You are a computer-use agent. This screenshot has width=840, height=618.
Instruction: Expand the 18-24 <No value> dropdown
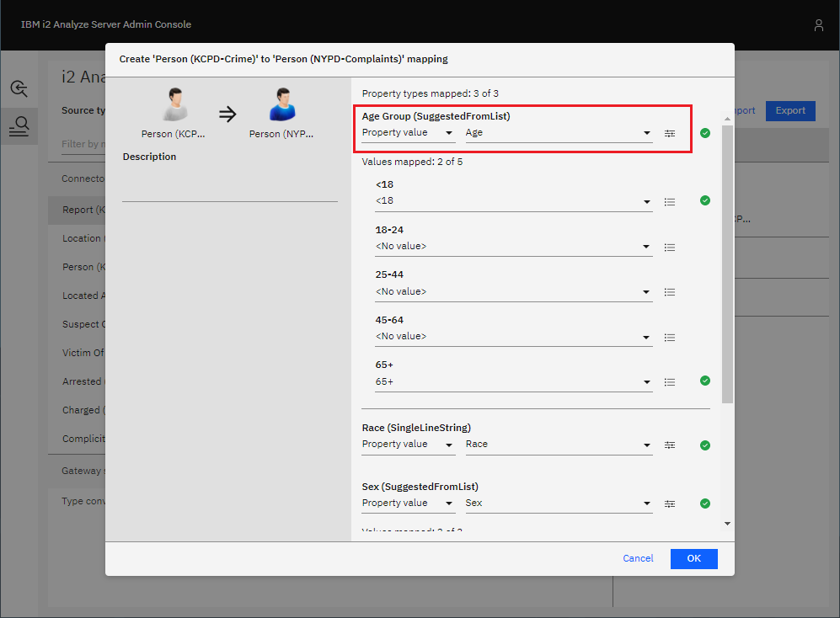(x=513, y=247)
